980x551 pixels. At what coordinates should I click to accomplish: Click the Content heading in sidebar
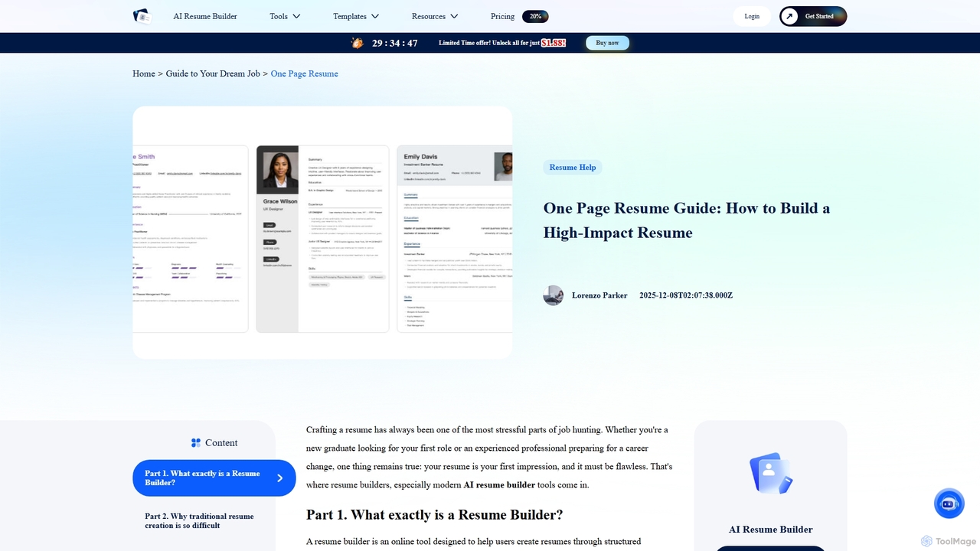point(221,443)
